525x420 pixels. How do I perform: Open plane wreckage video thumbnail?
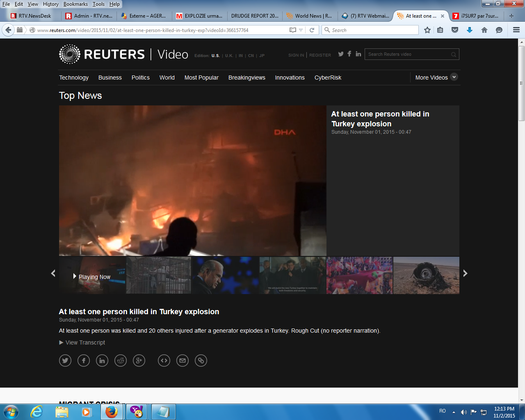426,275
